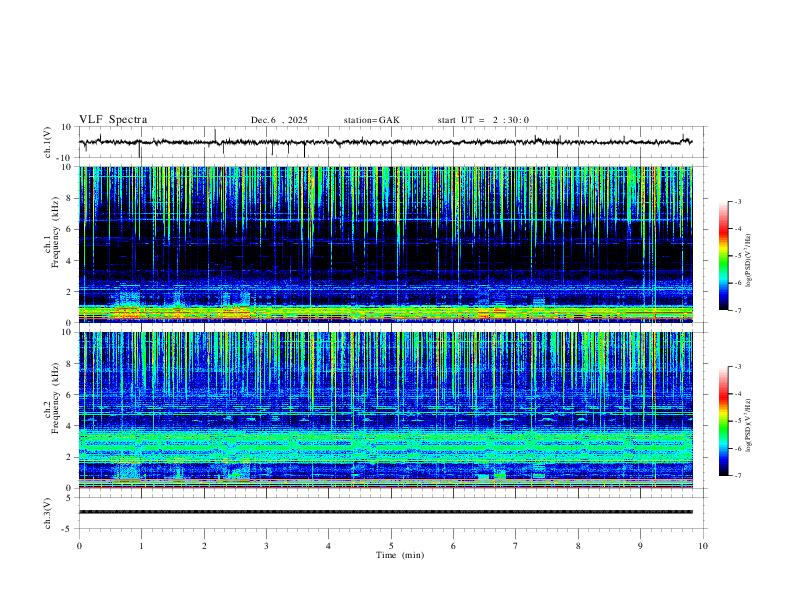792x612 pixels.
Task: Click the 'Time (min)' axis label
Action: point(400,555)
